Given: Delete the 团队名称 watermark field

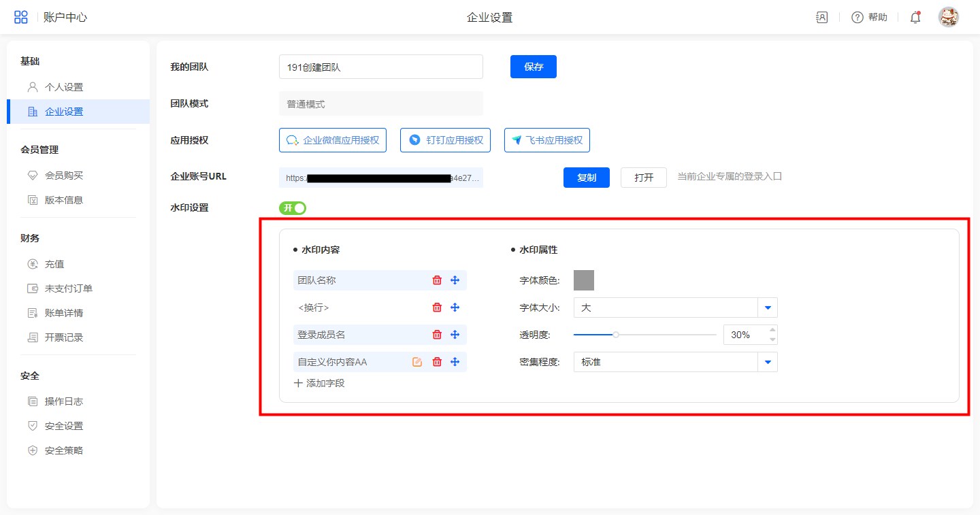Looking at the screenshot, I should click(x=437, y=280).
